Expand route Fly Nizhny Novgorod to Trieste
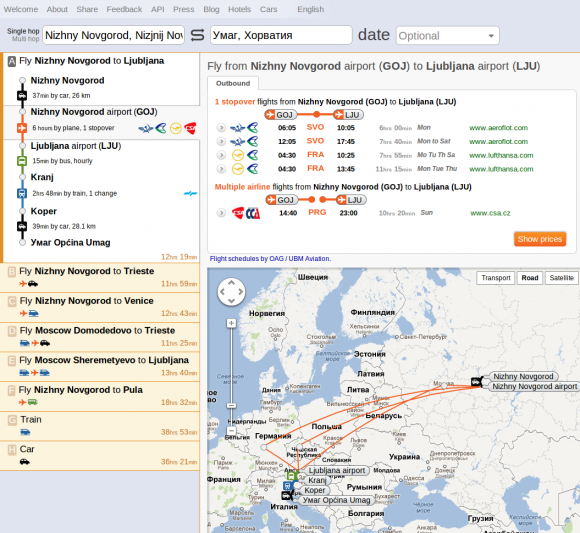Viewport: 580px width, 533px height. click(100, 277)
